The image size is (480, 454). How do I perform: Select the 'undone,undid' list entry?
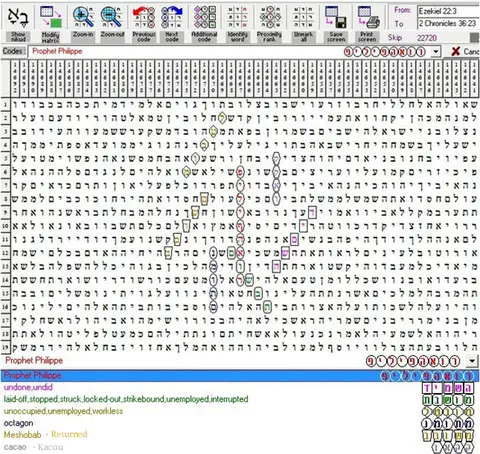point(28,387)
